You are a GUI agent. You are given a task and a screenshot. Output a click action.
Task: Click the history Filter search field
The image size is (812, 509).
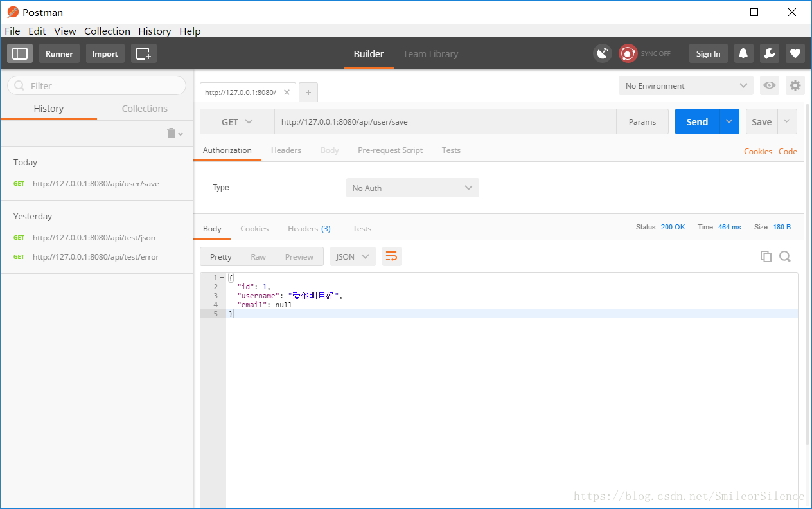point(96,85)
